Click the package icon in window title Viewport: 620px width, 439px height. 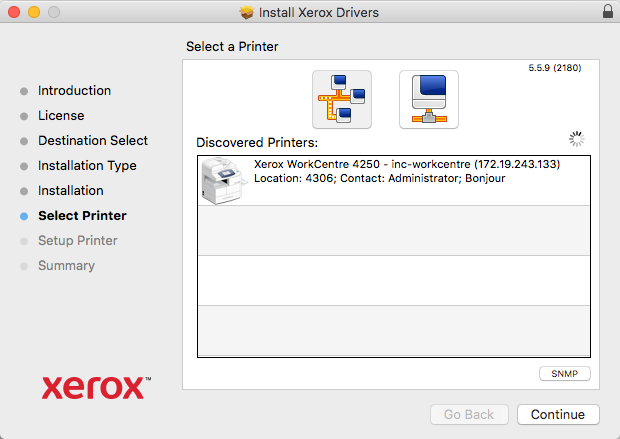[x=247, y=12]
